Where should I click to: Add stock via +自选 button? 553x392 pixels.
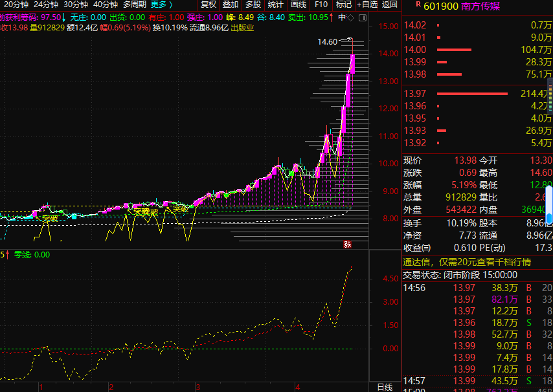click(367, 5)
